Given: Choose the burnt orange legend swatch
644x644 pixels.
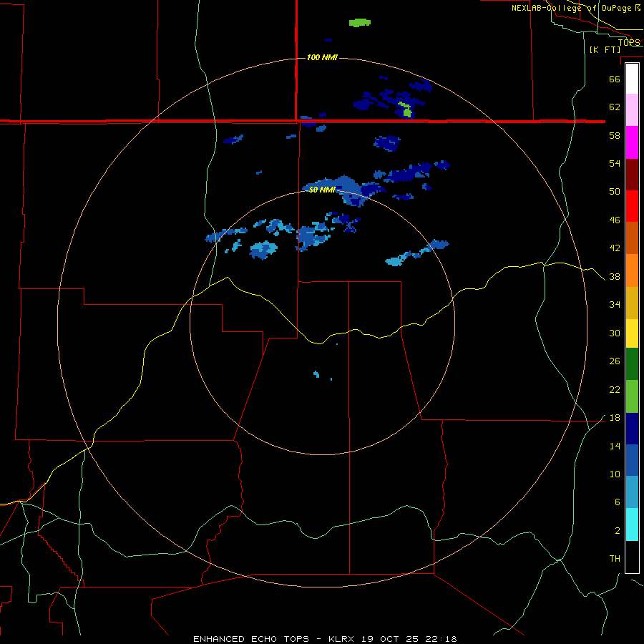Looking at the screenshot, I should (632, 238).
